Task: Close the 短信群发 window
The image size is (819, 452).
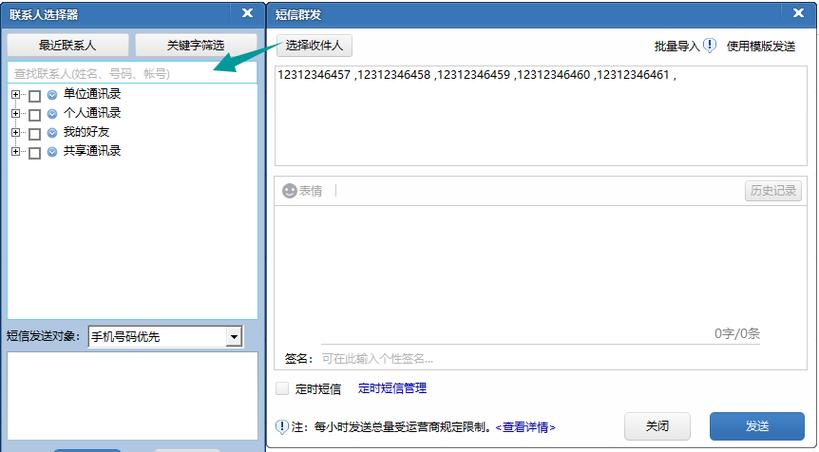Action: (x=798, y=13)
